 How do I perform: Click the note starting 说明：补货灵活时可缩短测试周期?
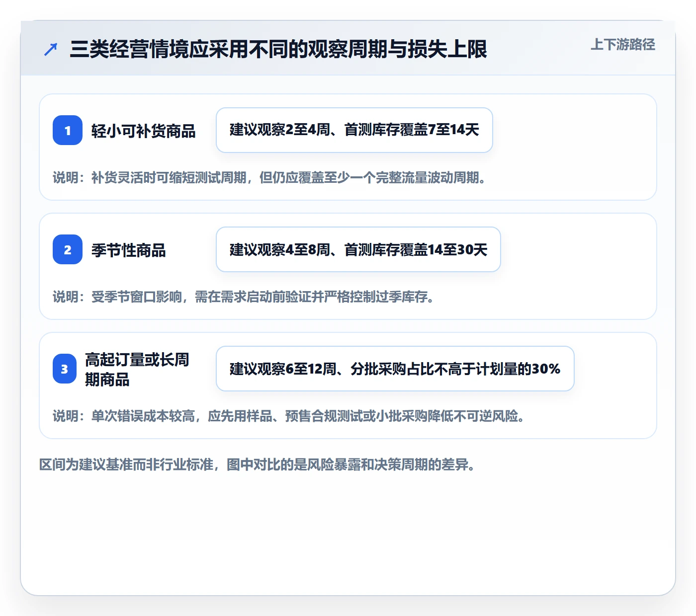[269, 177]
